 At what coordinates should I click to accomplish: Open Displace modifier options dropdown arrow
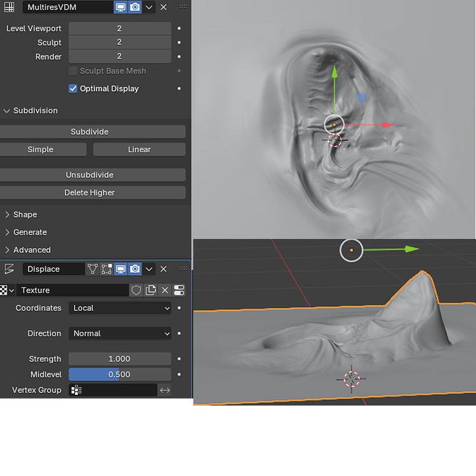[149, 269]
